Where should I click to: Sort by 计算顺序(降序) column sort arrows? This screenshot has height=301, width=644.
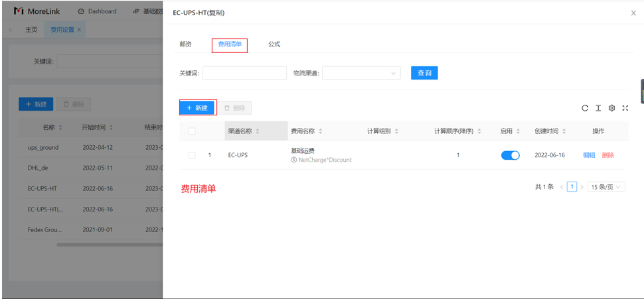[479, 131]
